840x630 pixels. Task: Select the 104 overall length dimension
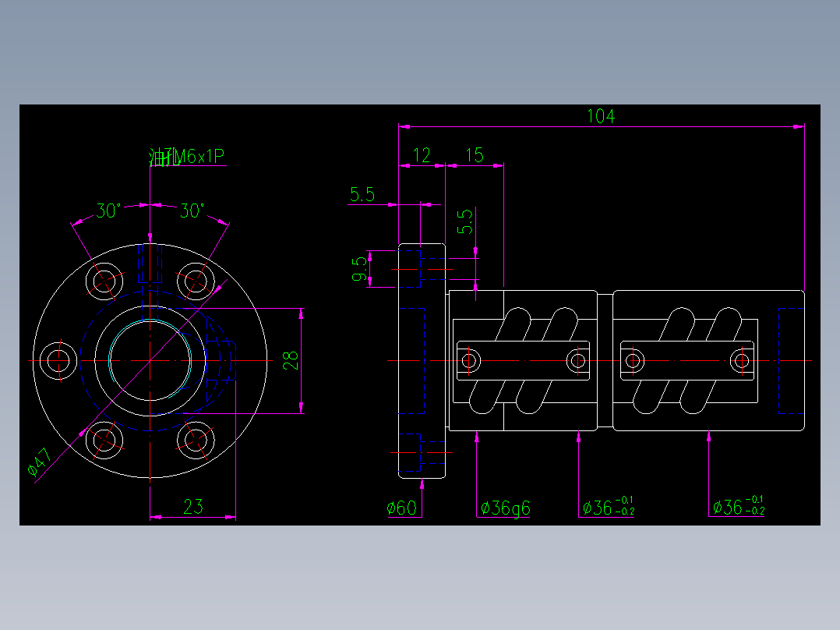point(600,117)
